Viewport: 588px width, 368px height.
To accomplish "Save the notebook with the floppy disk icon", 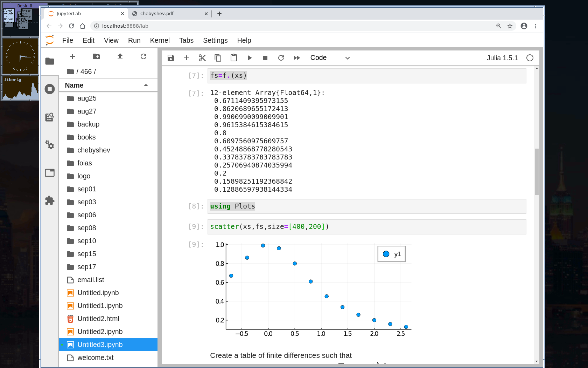I will coord(171,58).
